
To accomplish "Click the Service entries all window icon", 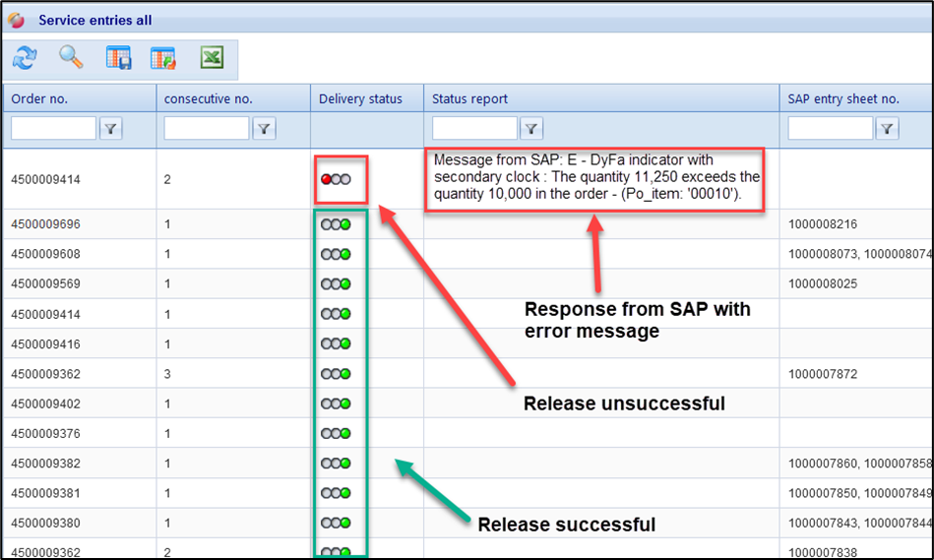I will pyautogui.click(x=16, y=20).
